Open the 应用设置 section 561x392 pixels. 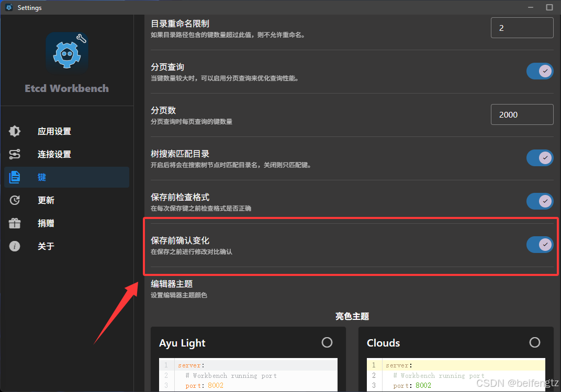67,131
